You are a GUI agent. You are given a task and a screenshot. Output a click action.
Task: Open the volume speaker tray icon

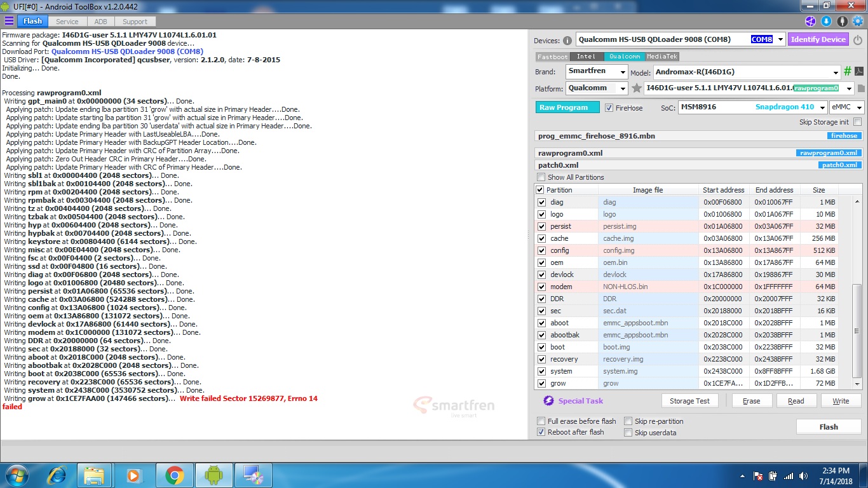click(x=804, y=476)
